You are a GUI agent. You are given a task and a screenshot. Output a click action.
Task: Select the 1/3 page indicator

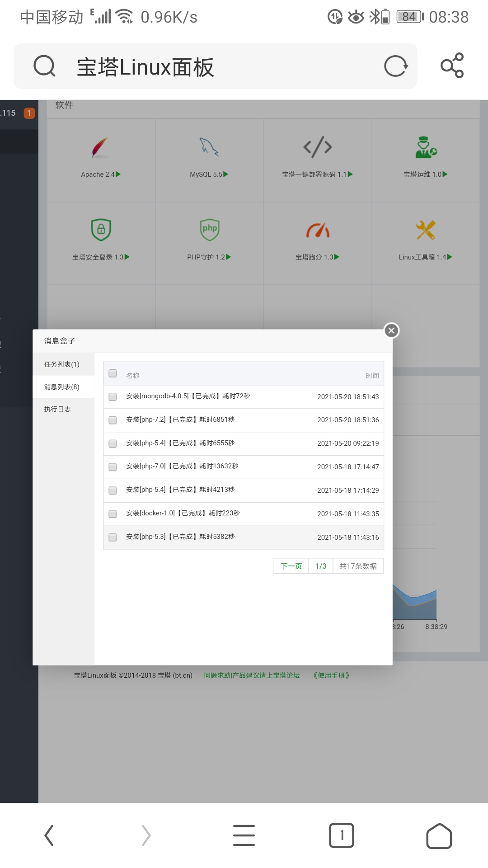click(321, 566)
